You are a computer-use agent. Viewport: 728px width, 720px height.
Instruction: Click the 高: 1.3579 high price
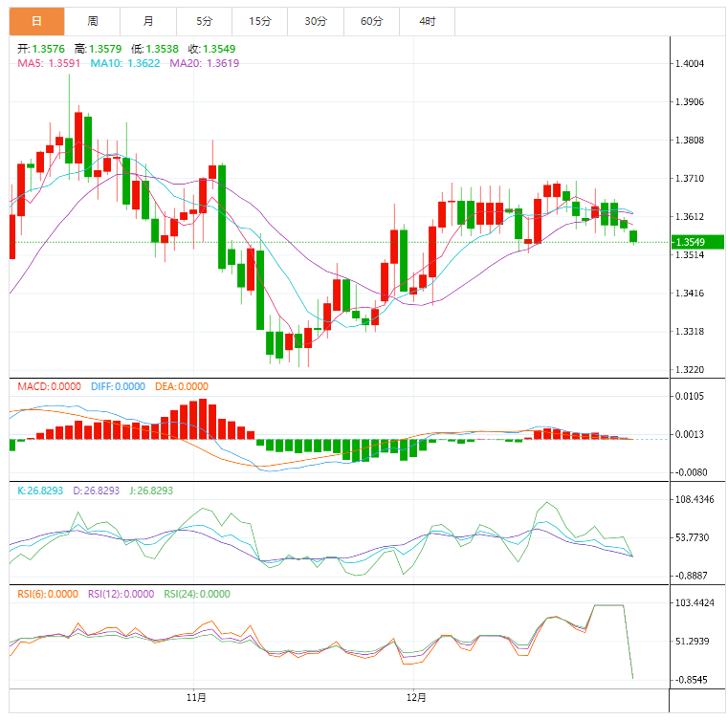98,49
